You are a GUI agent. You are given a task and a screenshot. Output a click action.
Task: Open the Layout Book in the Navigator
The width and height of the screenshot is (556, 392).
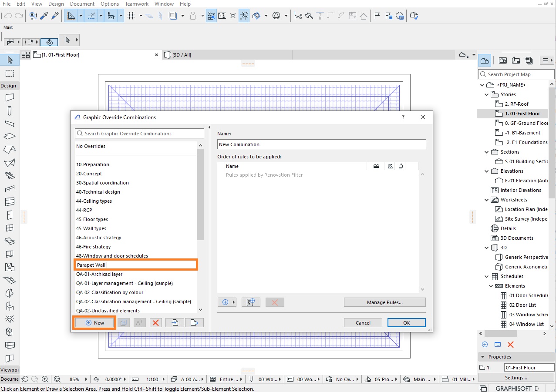click(516, 60)
